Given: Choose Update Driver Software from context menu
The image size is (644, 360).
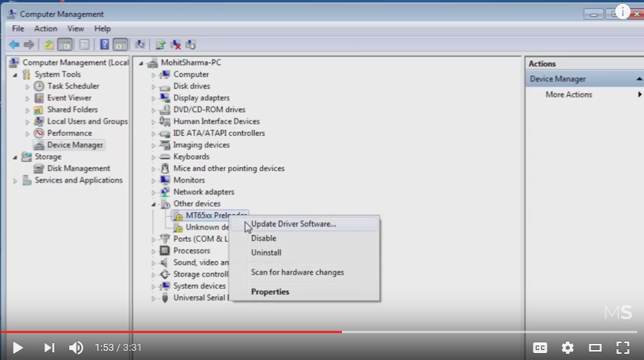Looking at the screenshot, I should (x=304, y=224).
